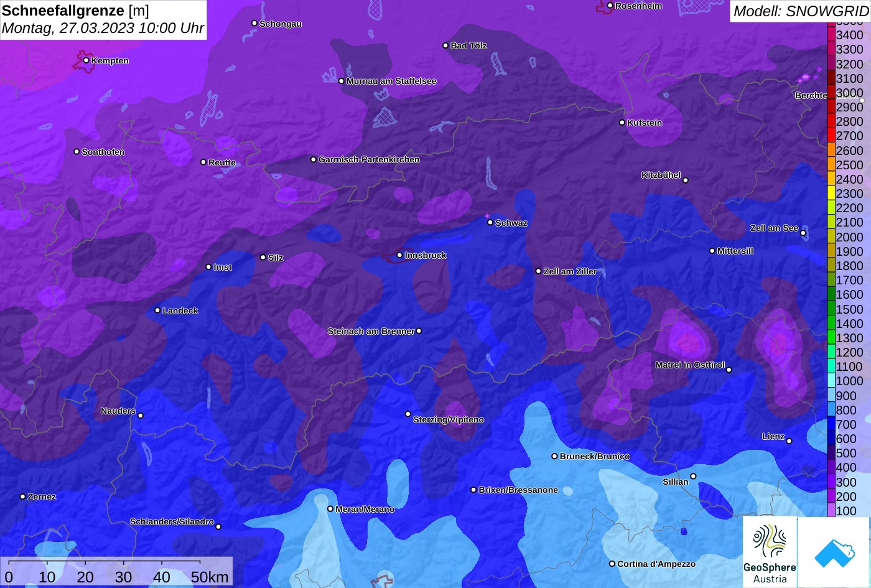Screen dimensions: 871x588
Task: Click the scale bar 0 mark
Action: 9,577
